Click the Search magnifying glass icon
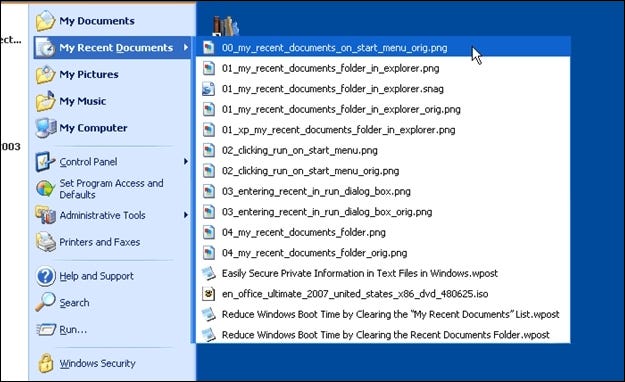 [45, 302]
